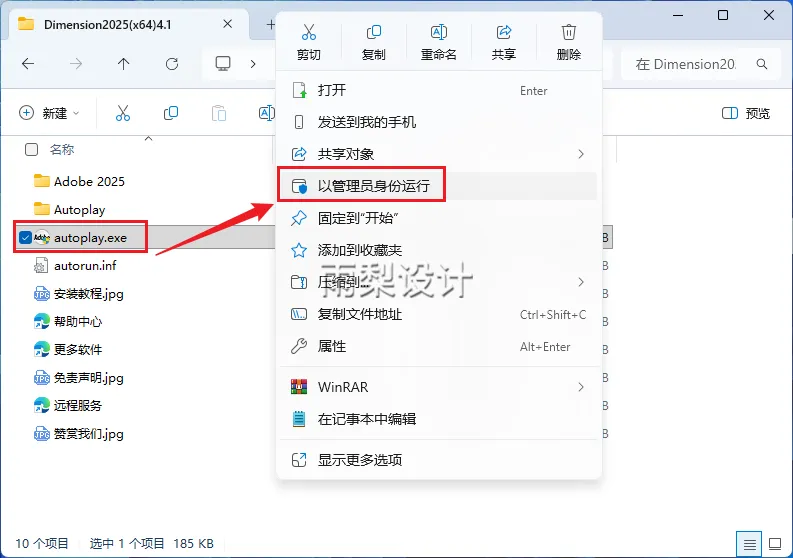Viewport: 793px width, 558px height.
Task: Click the star icon beside 添加到收藏夹
Action: (299, 250)
